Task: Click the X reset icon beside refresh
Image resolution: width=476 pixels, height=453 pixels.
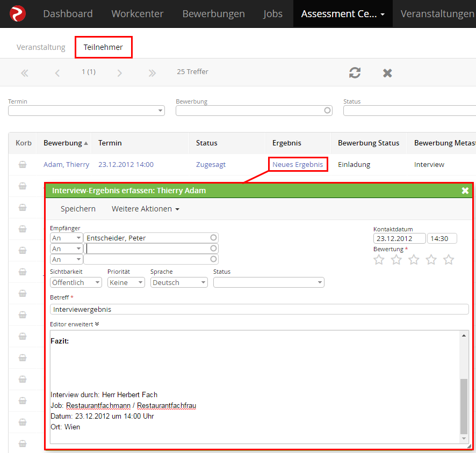Action: tap(387, 73)
